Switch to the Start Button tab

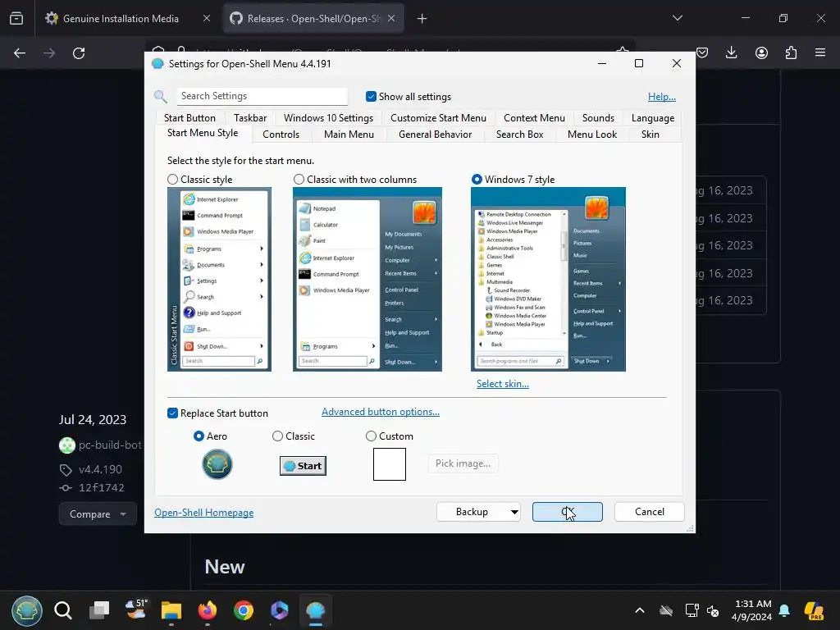tap(189, 118)
